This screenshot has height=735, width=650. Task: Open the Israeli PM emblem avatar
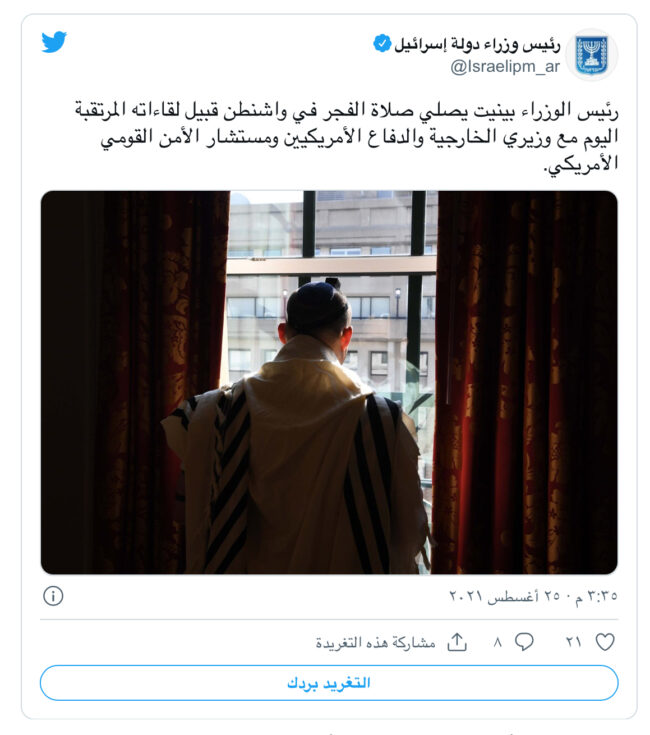pos(591,55)
